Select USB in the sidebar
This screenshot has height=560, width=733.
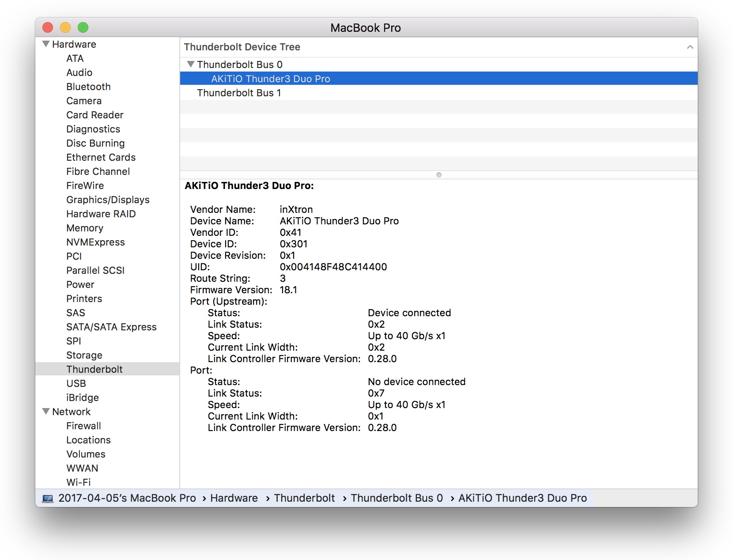click(76, 383)
